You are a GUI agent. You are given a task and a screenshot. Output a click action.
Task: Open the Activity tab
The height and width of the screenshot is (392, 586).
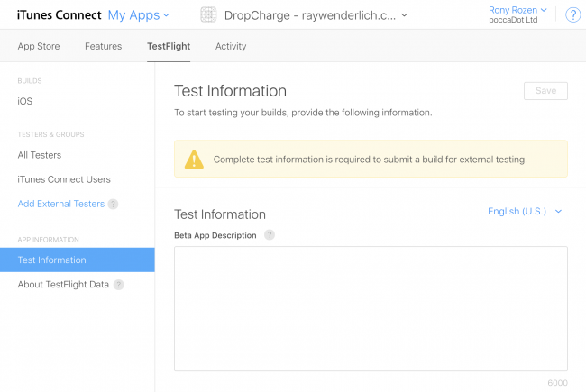pyautogui.click(x=231, y=46)
